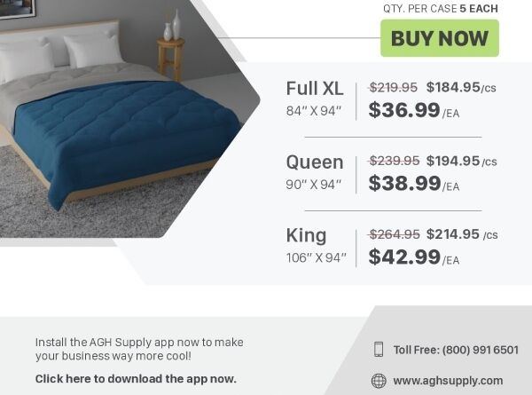Click the $42.99 each price
The height and width of the screenshot is (395, 532).
pyautogui.click(x=405, y=257)
